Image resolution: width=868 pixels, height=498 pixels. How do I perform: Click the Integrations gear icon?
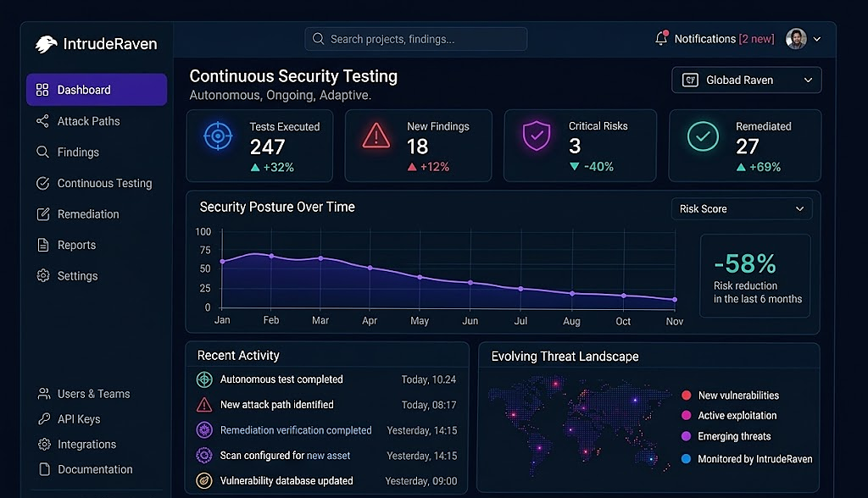[44, 444]
